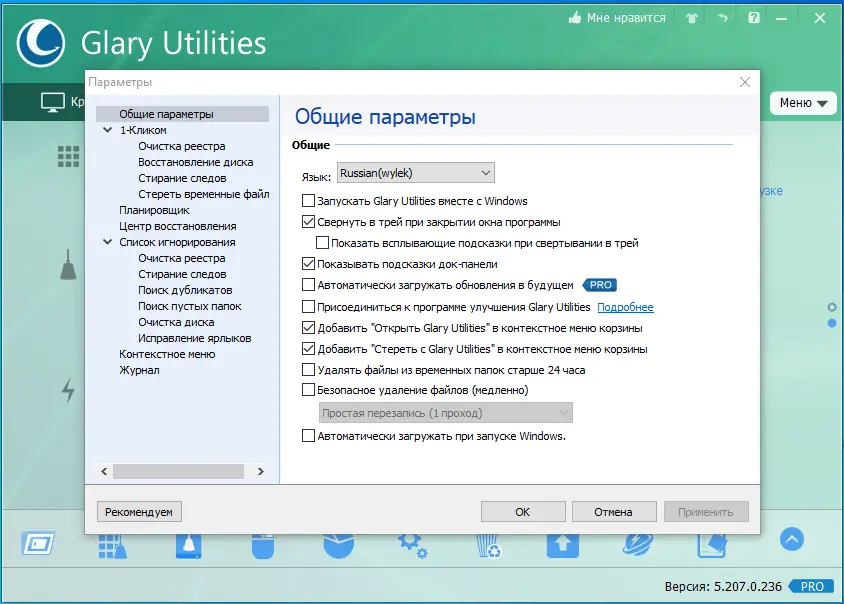Tick 'Присоединиться к программе улучшения' checkbox
This screenshot has width=844, height=604.
point(308,307)
